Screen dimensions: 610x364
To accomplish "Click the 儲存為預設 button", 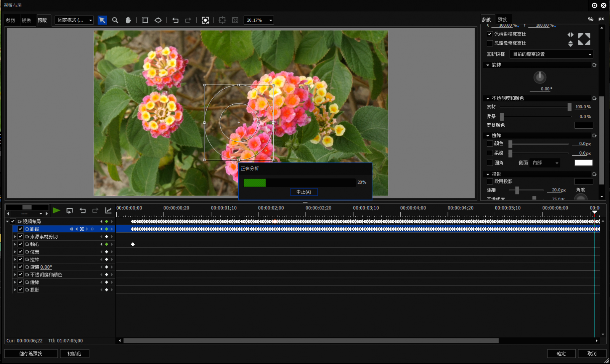I will click(x=31, y=354).
